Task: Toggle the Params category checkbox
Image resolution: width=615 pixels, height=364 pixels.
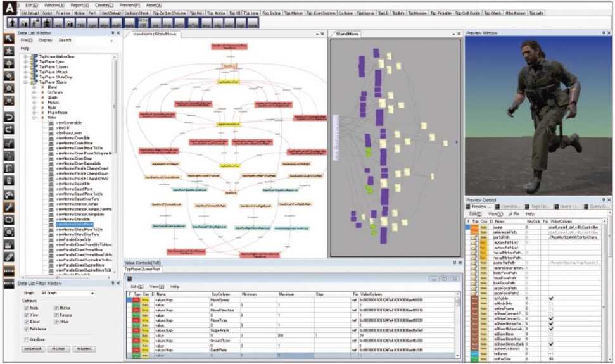Action: (x=56, y=315)
